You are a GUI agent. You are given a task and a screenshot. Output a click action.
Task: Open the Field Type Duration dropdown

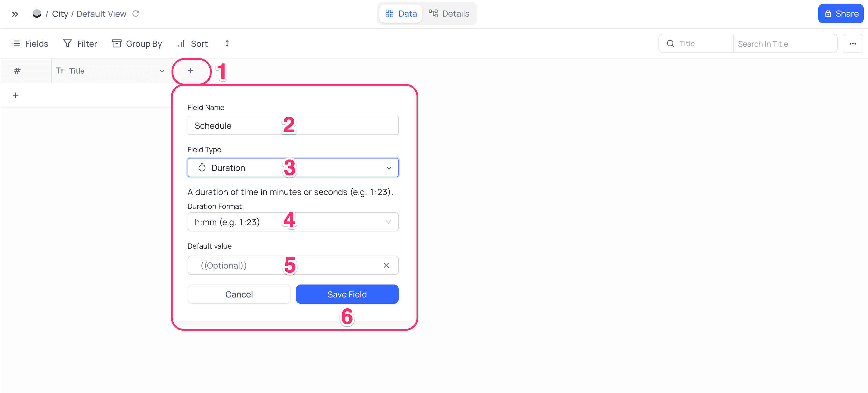[x=293, y=168]
